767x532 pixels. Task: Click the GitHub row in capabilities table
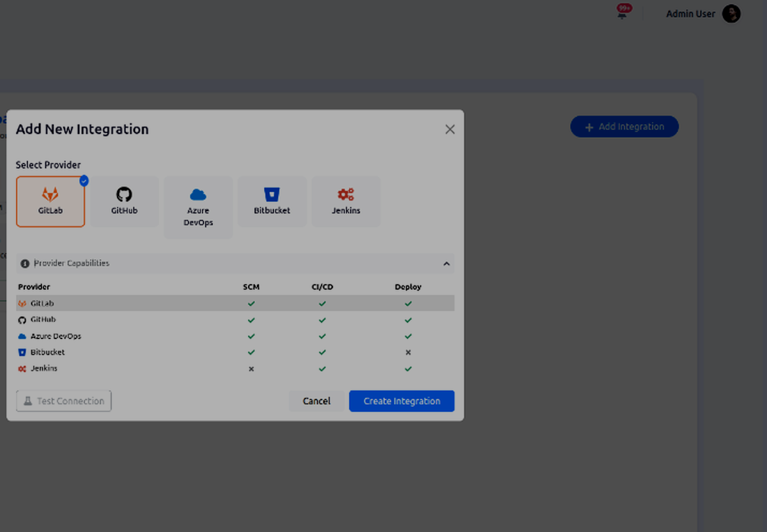235,319
